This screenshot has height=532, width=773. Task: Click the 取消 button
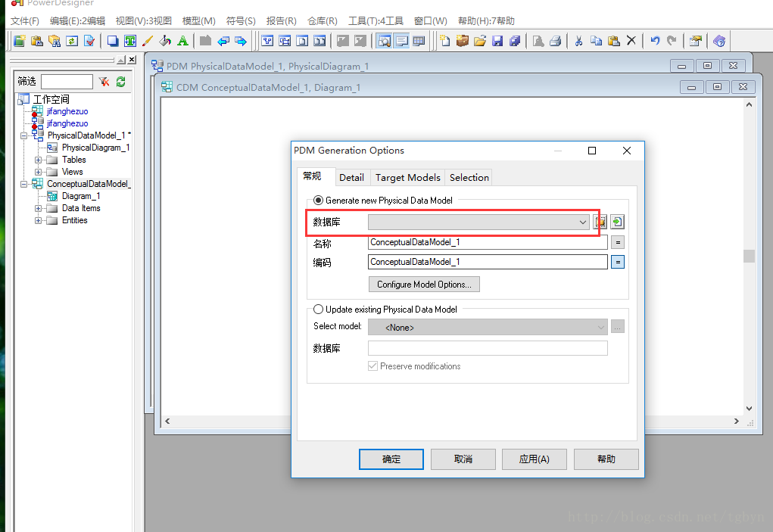coord(463,459)
